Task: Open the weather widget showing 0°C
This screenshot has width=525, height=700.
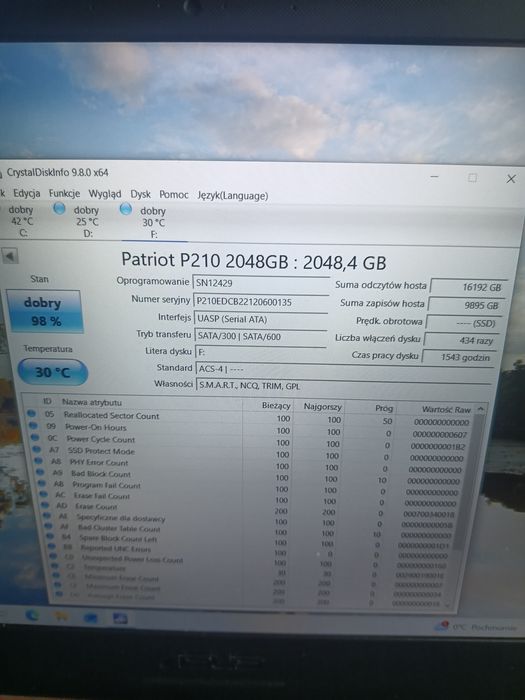Action: pos(476,627)
